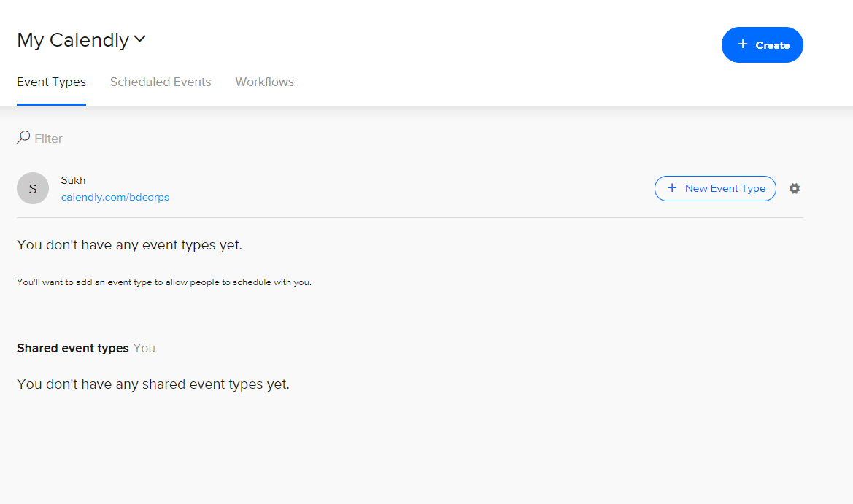Screen dimensions: 853x504
Task: Click the blue Create button
Action: (x=762, y=45)
